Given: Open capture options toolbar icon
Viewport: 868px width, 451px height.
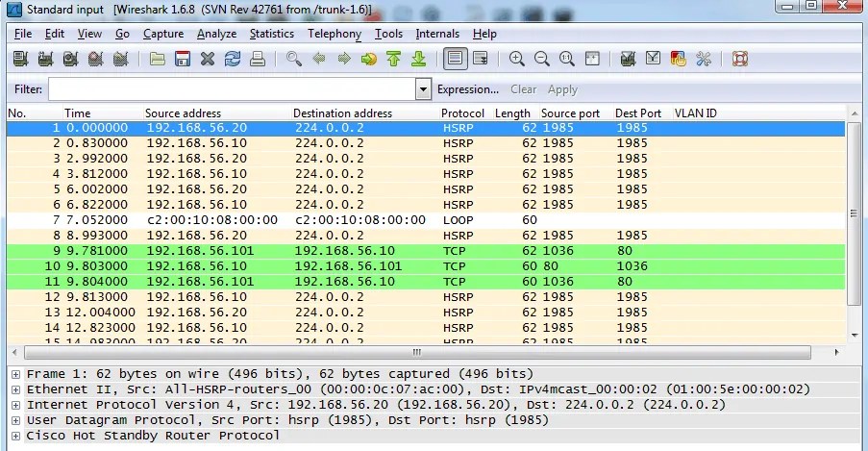Looking at the screenshot, I should [45, 59].
